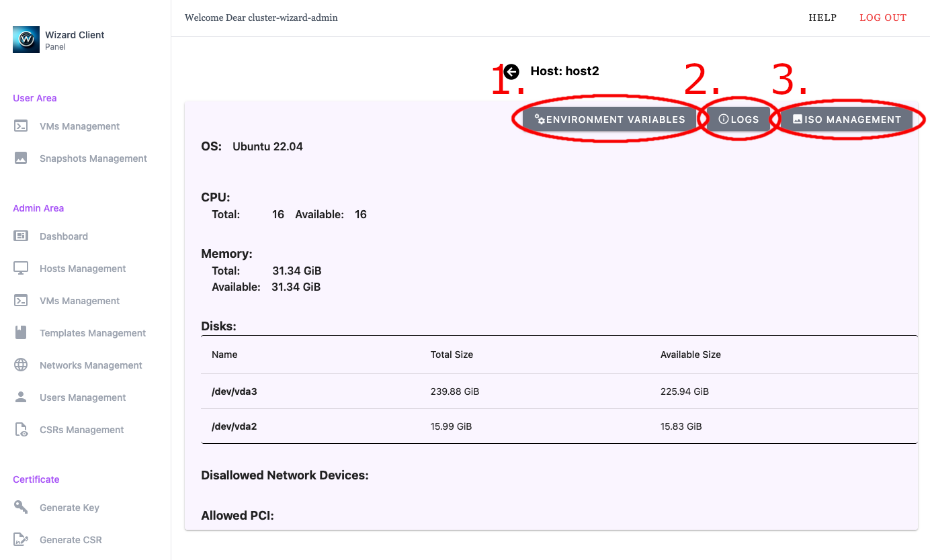Open the Generate CSR menu item
The image size is (930, 560).
[71, 540]
